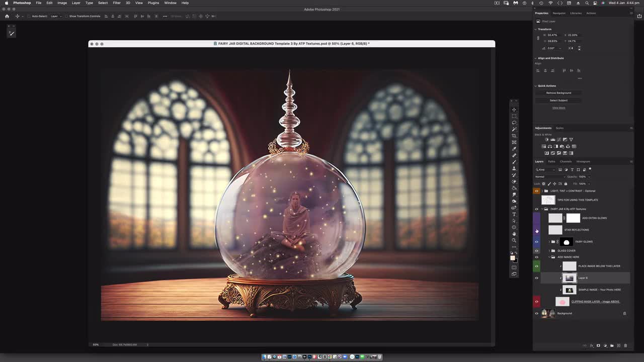This screenshot has height=362, width=644.
Task: Select the Type tool
Action: pyautogui.click(x=514, y=213)
